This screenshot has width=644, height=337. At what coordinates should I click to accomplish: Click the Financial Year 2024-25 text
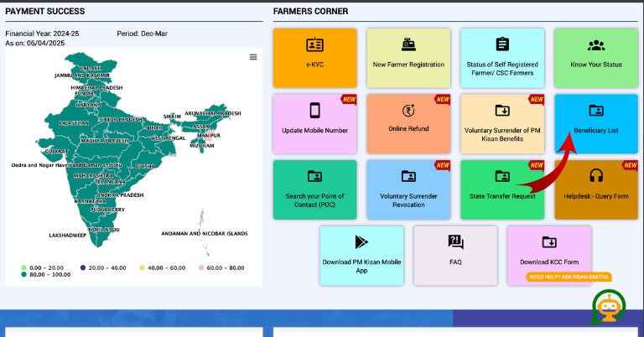click(x=42, y=34)
